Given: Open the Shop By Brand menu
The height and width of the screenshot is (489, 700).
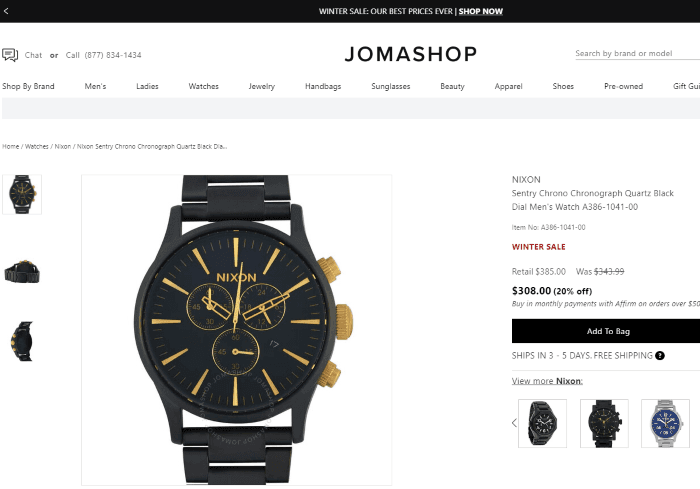Looking at the screenshot, I should [x=28, y=86].
